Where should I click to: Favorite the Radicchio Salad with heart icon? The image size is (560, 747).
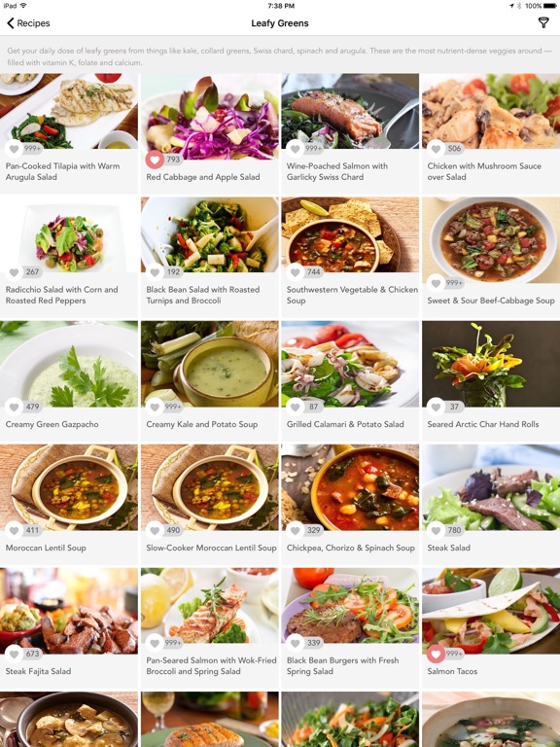tap(15, 272)
